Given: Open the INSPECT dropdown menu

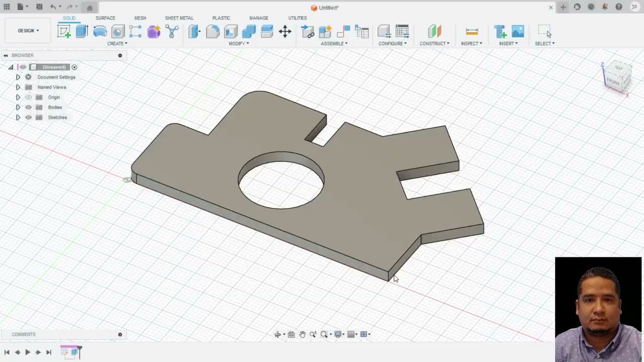Looking at the screenshot, I should point(471,44).
